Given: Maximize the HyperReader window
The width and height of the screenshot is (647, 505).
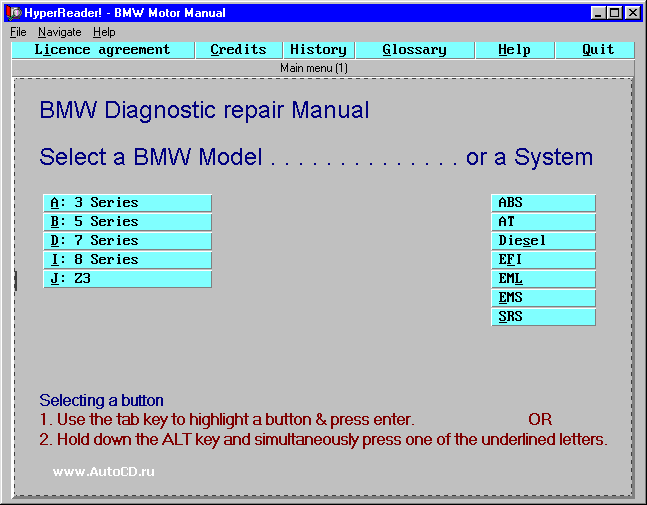Looking at the screenshot, I should coord(614,13).
